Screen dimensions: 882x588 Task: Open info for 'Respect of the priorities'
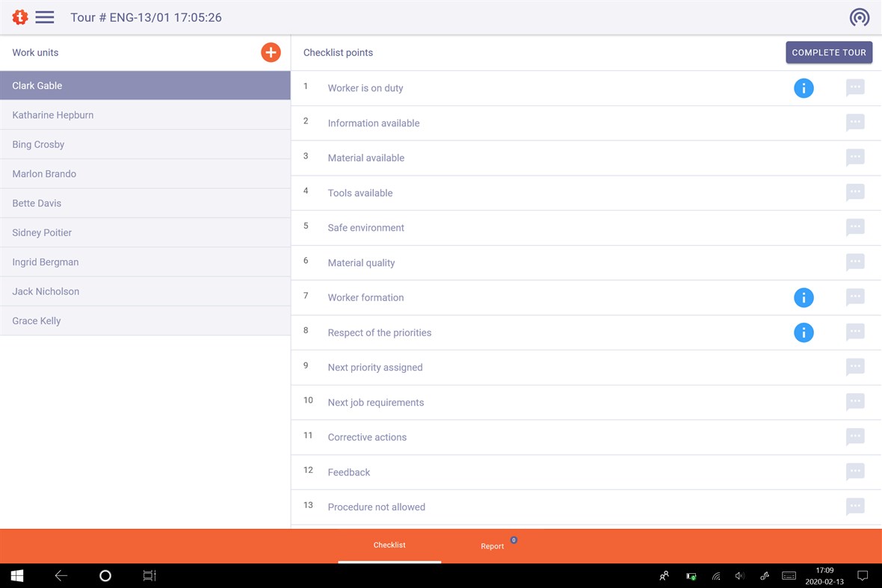pos(804,332)
